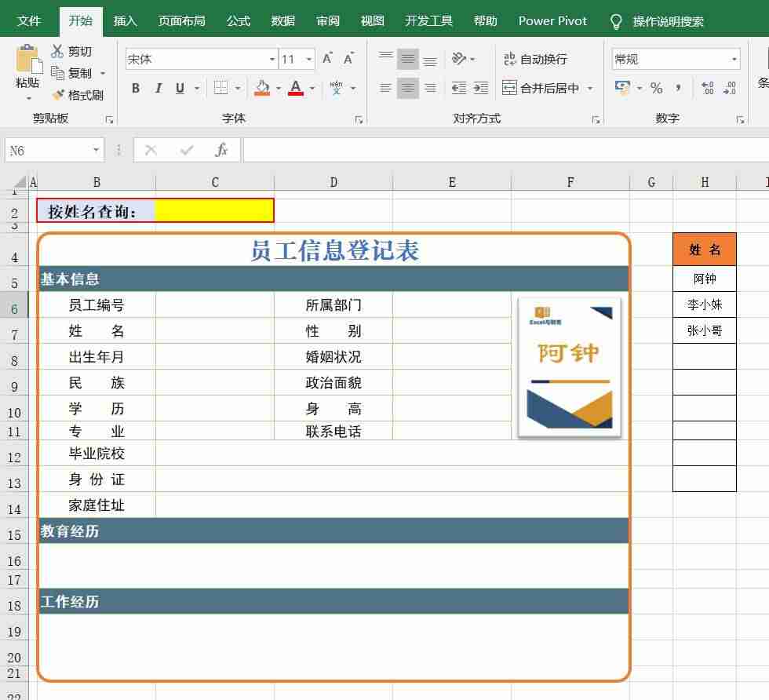Click the phonetic guide (文) icon
The image size is (769, 700).
[337, 89]
